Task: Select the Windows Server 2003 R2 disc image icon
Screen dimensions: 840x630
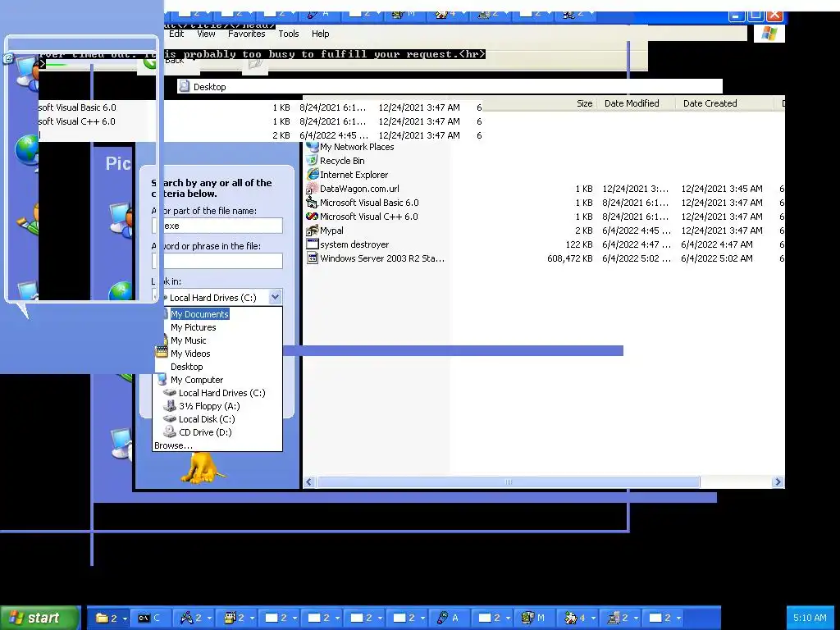Action: pos(312,258)
